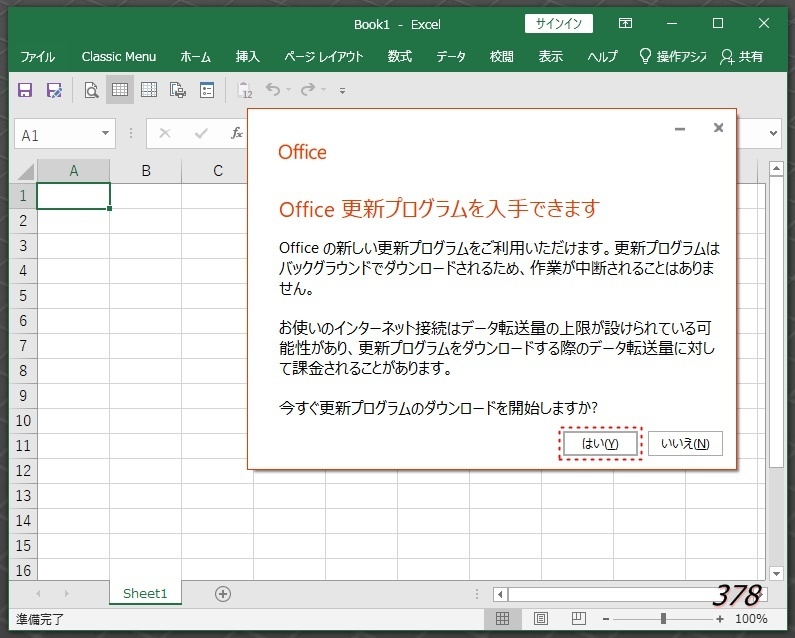Open ribbon display options icon
This screenshot has height=638, width=795.
(x=625, y=23)
